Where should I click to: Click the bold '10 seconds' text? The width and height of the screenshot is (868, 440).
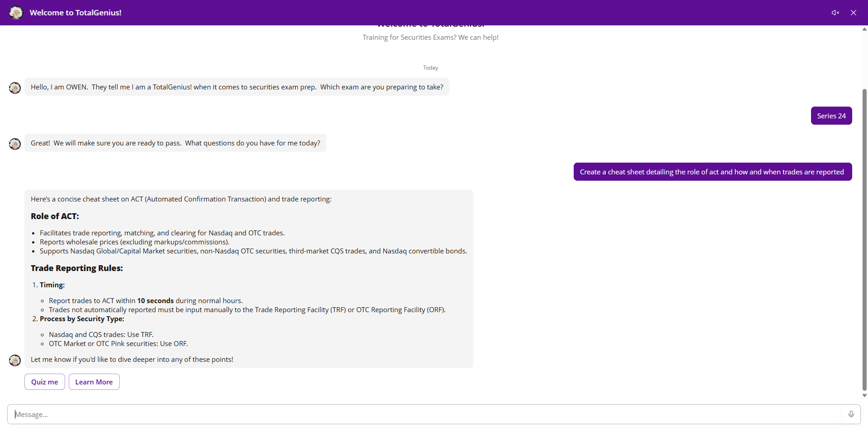[x=155, y=301]
